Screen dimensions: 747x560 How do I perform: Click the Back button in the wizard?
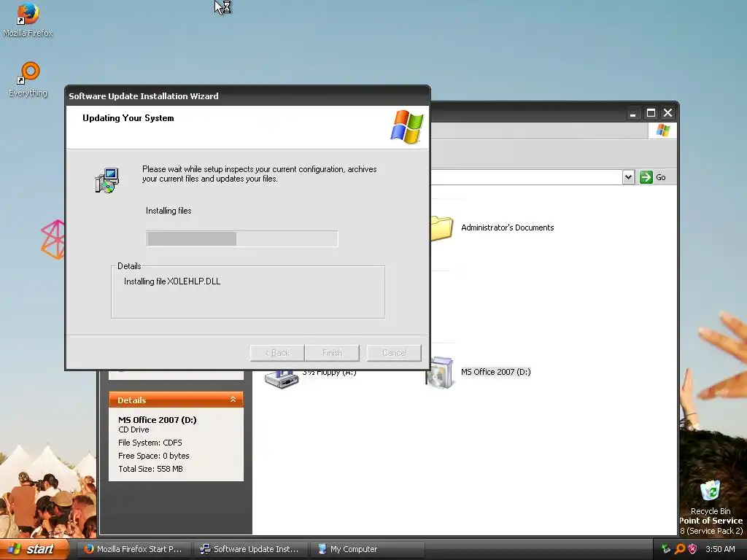click(277, 353)
